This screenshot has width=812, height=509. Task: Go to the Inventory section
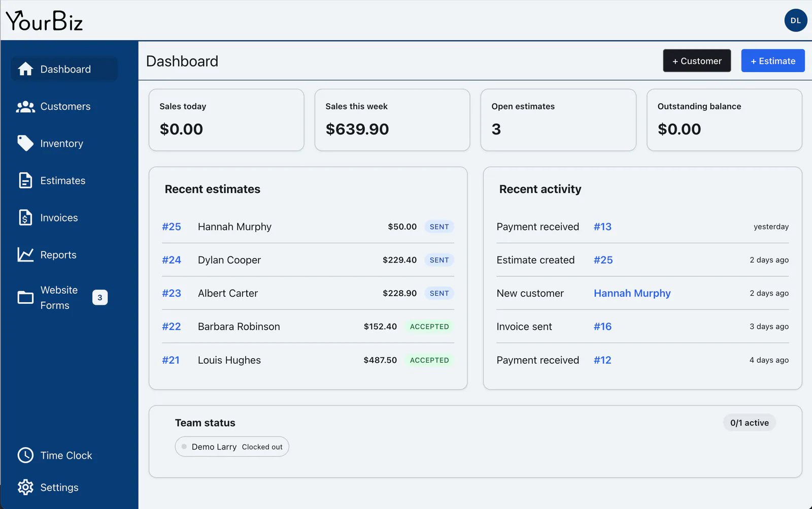(x=64, y=144)
